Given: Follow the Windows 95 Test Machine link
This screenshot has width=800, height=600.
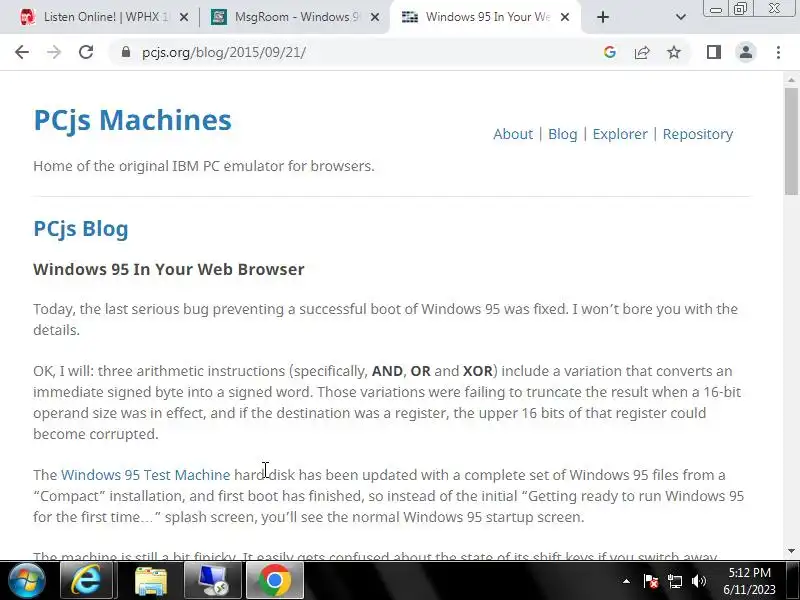Looking at the screenshot, I should tap(145, 475).
